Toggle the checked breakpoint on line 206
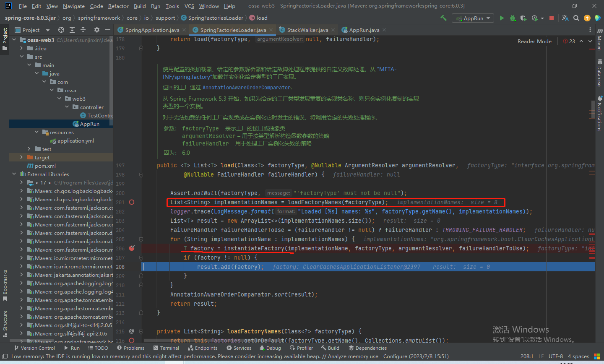Viewport: 604px width, 364px height. point(132,248)
